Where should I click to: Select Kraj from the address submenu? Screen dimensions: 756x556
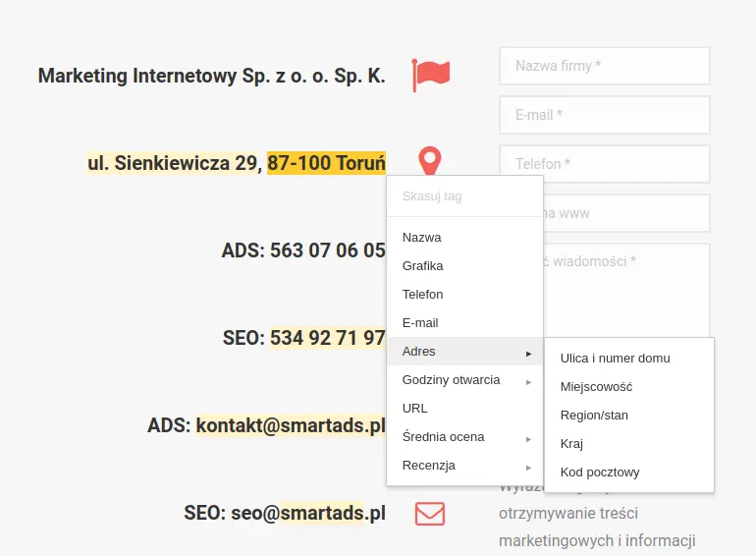(x=571, y=444)
